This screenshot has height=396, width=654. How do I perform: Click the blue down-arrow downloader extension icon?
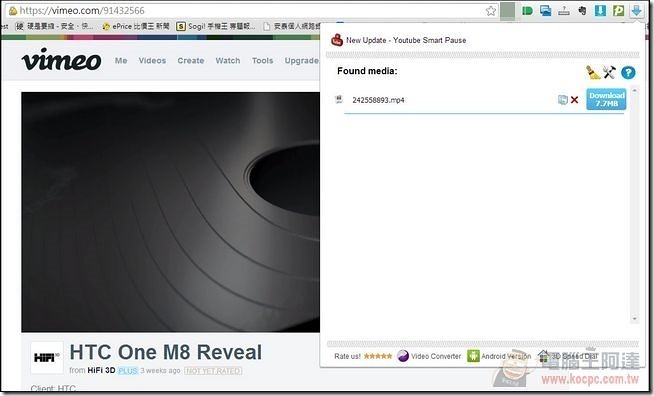click(636, 10)
